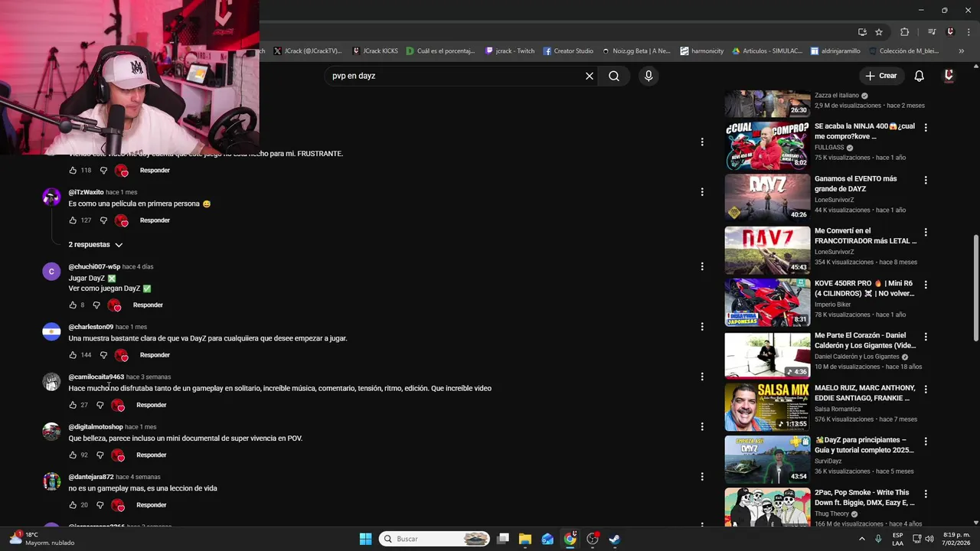Open options for 'Ganamos el EVENTO' video

click(x=926, y=181)
